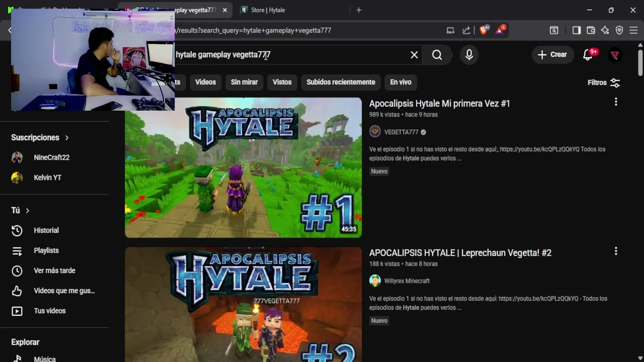
Task: Click the Crear button
Action: click(552, 54)
